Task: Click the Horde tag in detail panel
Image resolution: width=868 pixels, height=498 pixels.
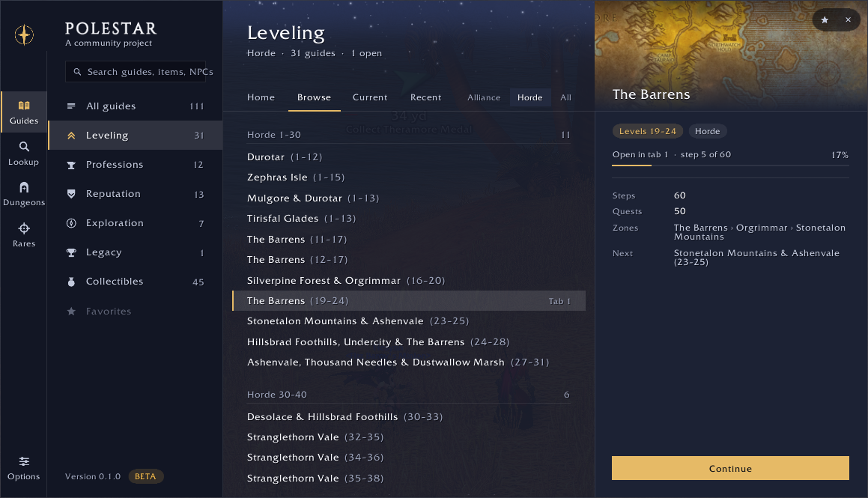Action: (708, 131)
